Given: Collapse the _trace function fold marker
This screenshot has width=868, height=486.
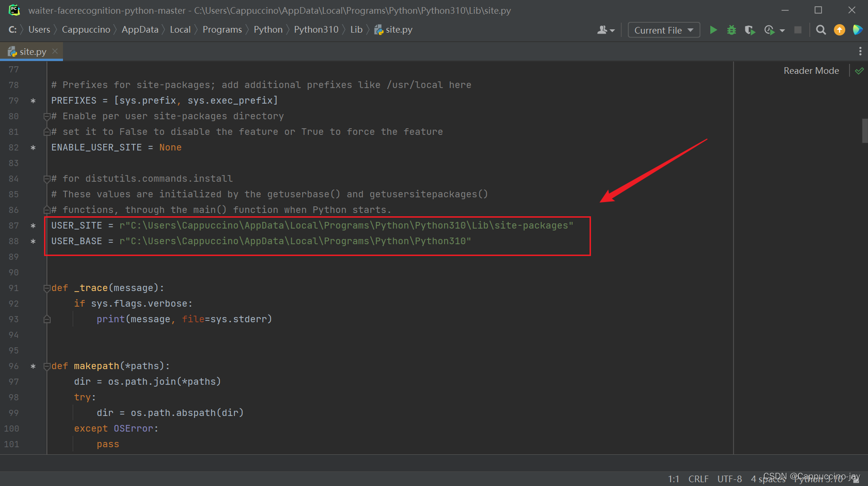Looking at the screenshot, I should pyautogui.click(x=47, y=288).
